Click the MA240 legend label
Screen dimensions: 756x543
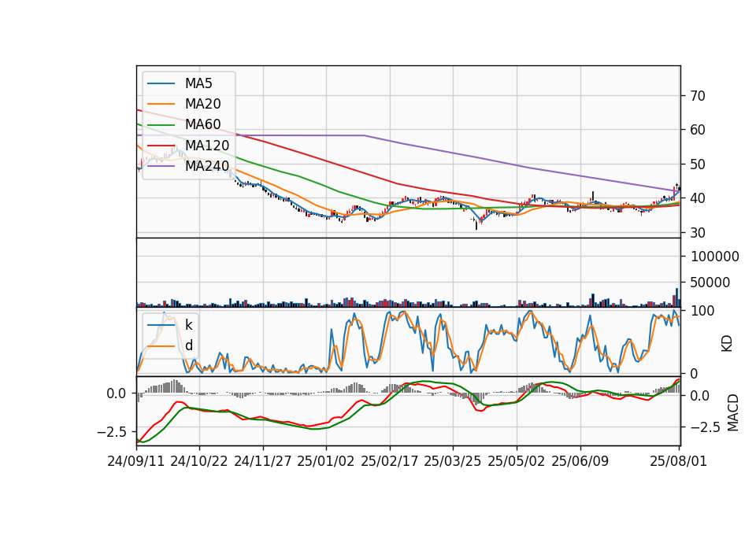(x=207, y=166)
